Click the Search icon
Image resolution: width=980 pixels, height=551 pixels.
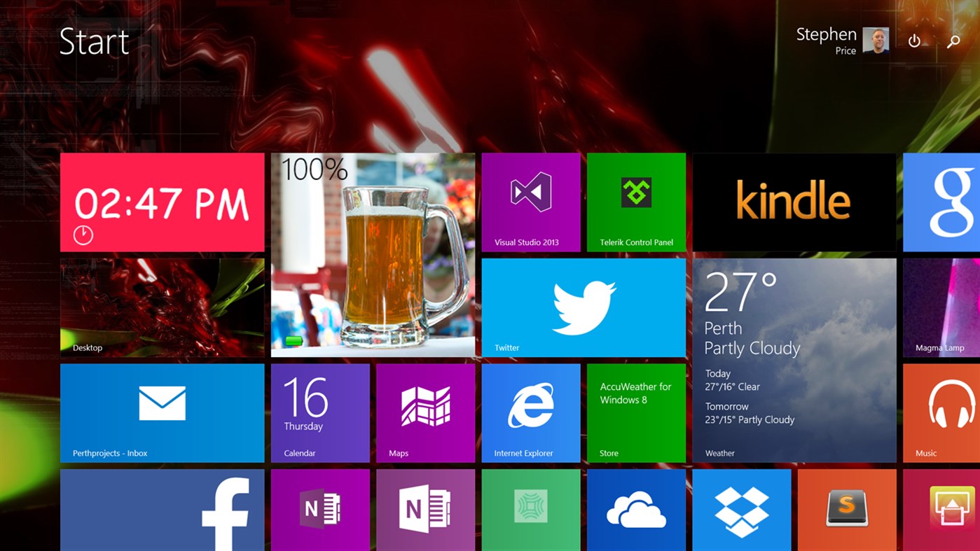(952, 41)
